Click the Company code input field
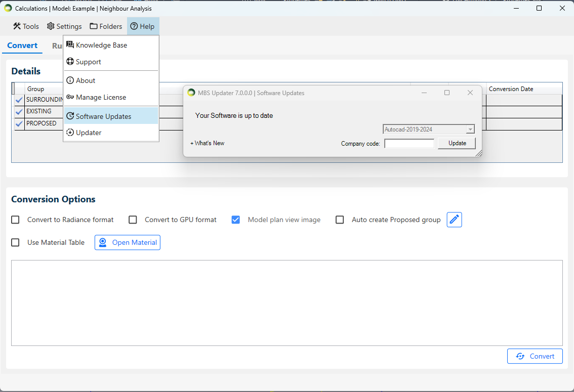This screenshot has width=574, height=392. 409,144
